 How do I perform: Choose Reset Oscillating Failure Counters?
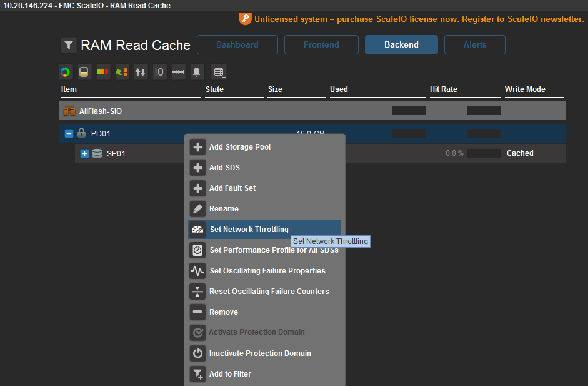point(265,292)
